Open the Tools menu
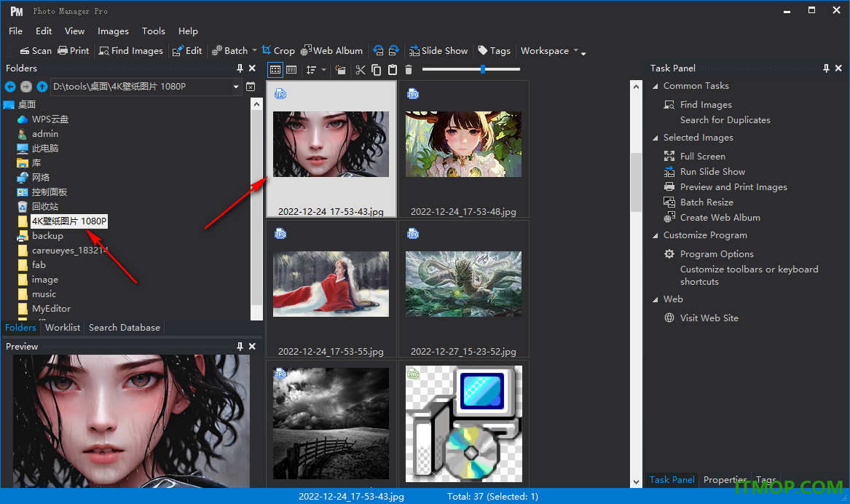Screen dimensions: 850x504 click(x=154, y=31)
